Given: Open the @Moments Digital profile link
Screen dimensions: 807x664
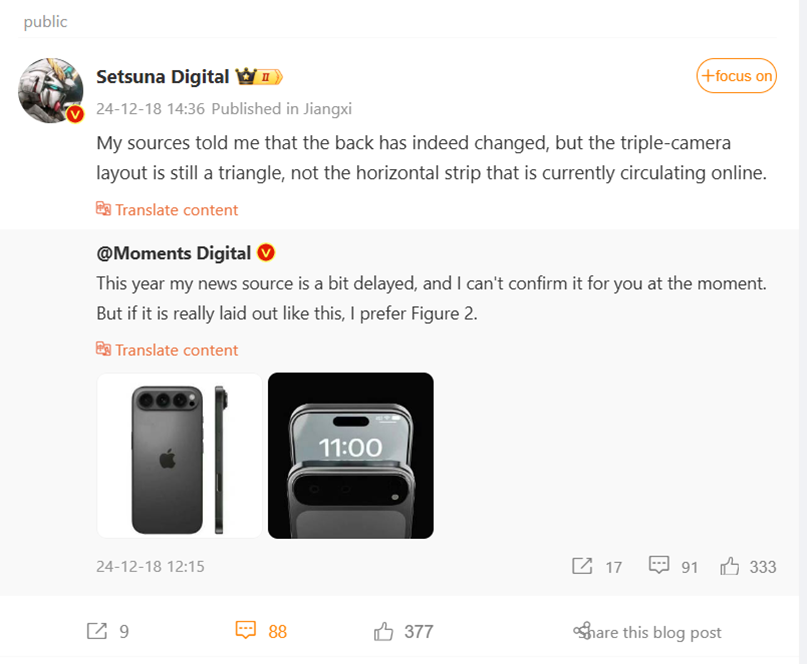Looking at the screenshot, I should point(173,253).
